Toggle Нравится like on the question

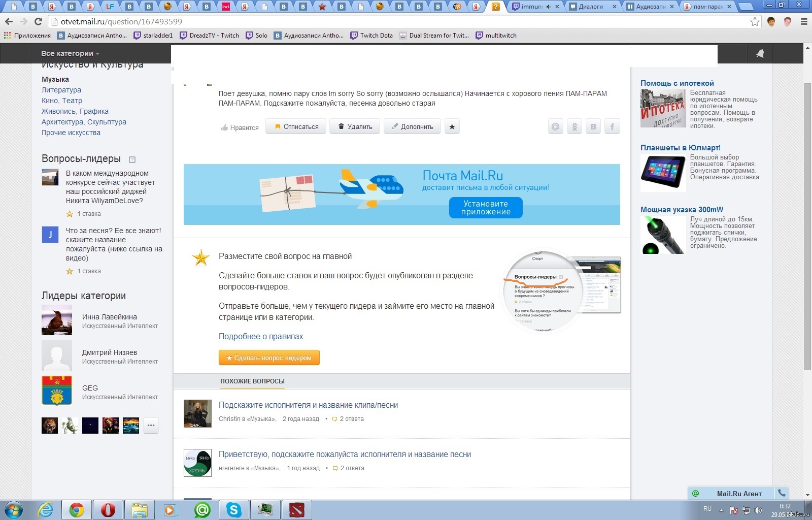pos(240,127)
